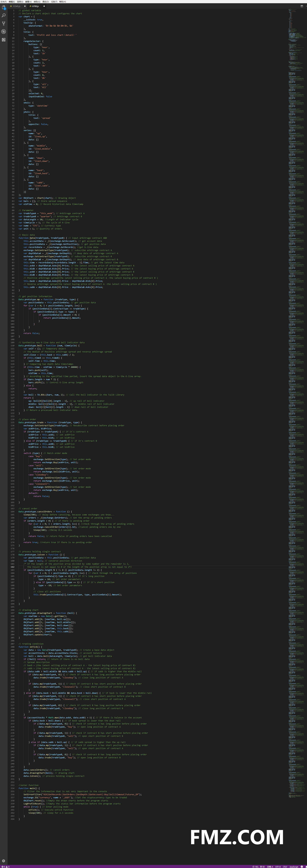Viewport: 307px width, 868px height.
Task: Open the 文件(F) menu
Action: [x=3, y=2]
